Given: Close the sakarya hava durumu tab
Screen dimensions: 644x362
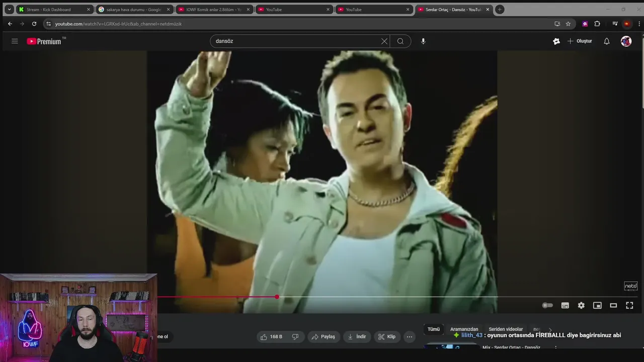Looking at the screenshot, I should click(168, 10).
